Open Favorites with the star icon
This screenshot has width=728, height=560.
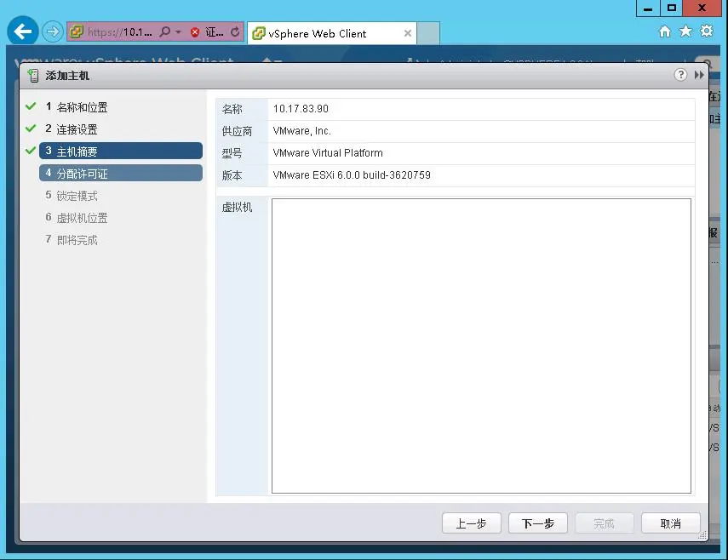click(x=685, y=31)
